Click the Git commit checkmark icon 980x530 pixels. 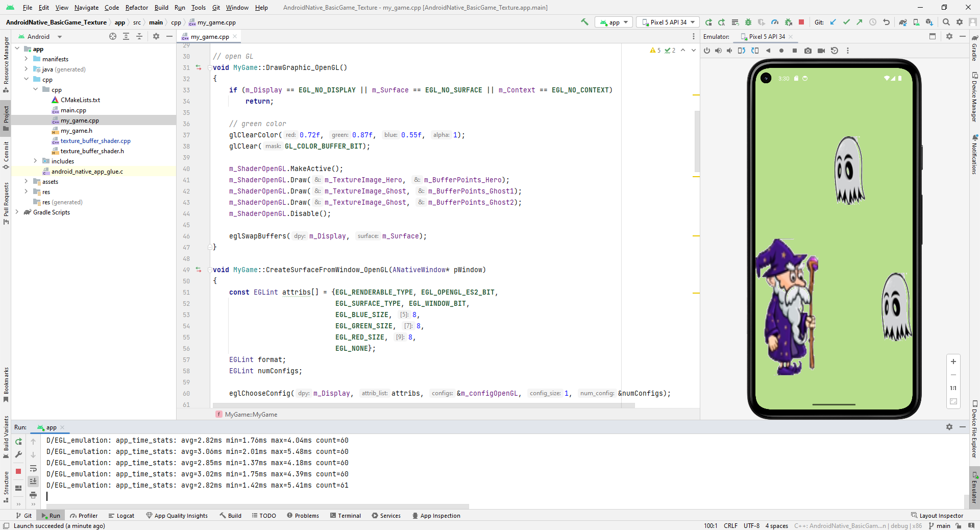click(846, 22)
